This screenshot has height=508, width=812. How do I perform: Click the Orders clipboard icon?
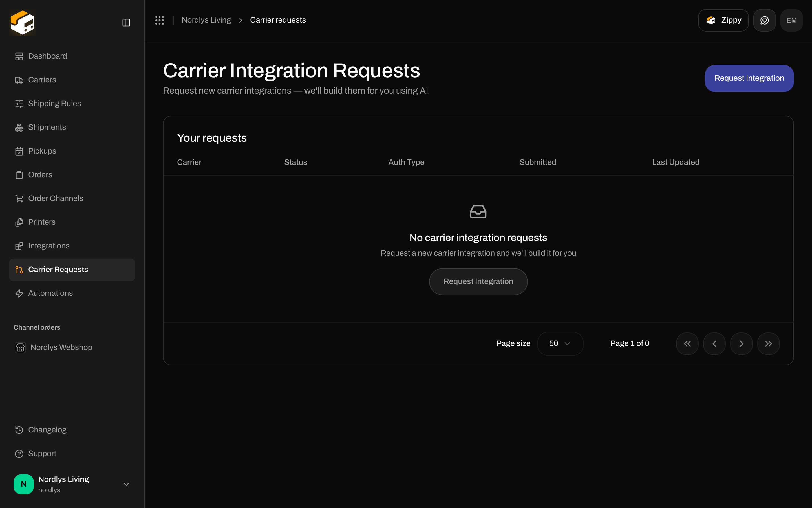click(19, 175)
